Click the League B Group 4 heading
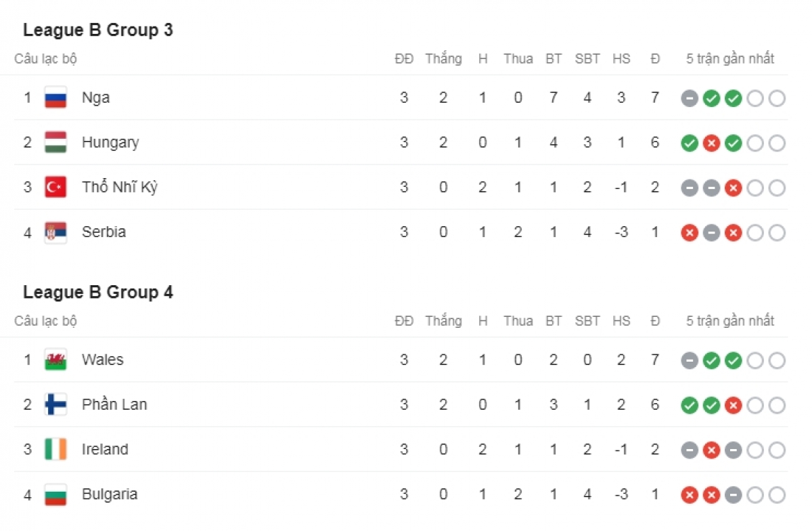This screenshot has height=531, width=812. 98,293
